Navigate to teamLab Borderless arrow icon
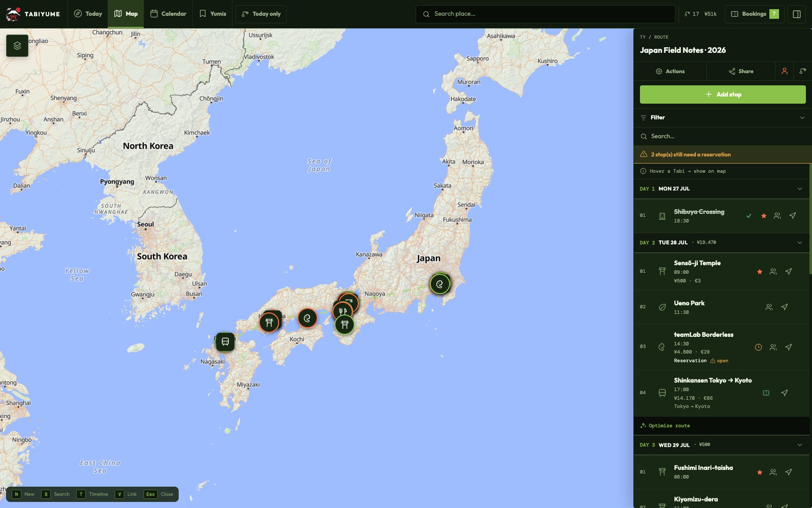Screen dimensions: 812x508 (x=788, y=347)
